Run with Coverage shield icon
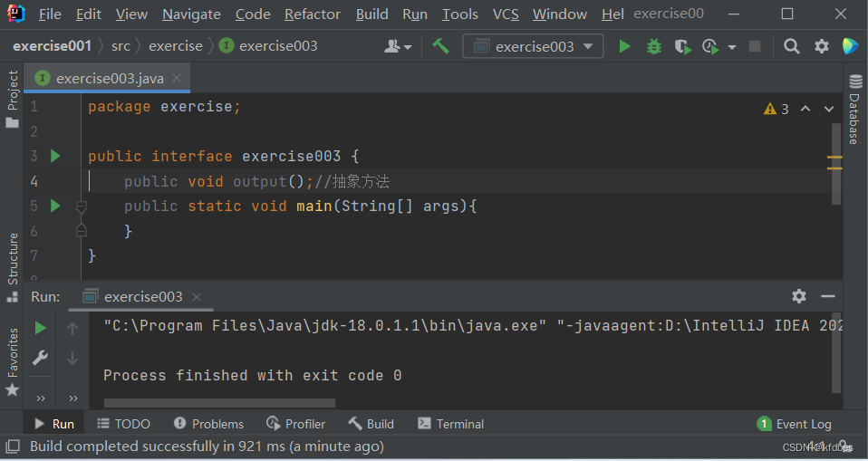Image resolution: width=868 pixels, height=461 pixels. point(682,46)
